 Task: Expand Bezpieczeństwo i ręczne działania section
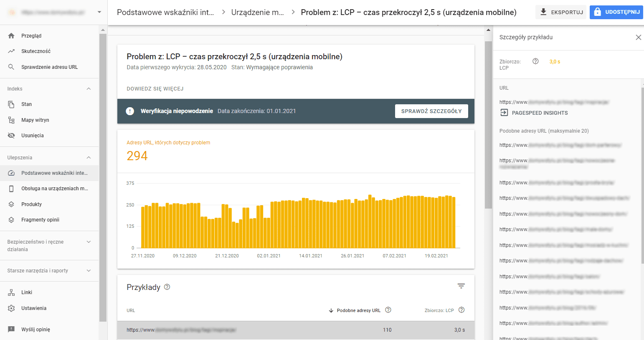point(89,242)
